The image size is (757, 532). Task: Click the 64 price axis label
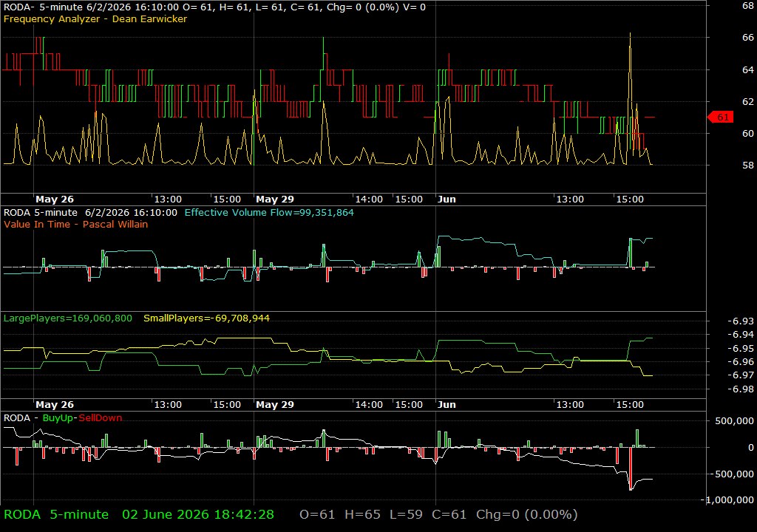748,70
